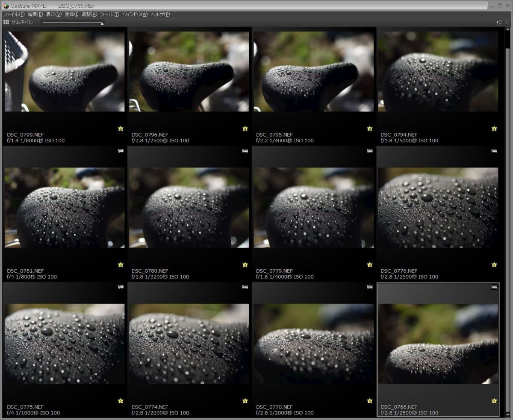Click the star rating badge on DSC_0794.NEF
The image size is (513, 420).
click(494, 129)
